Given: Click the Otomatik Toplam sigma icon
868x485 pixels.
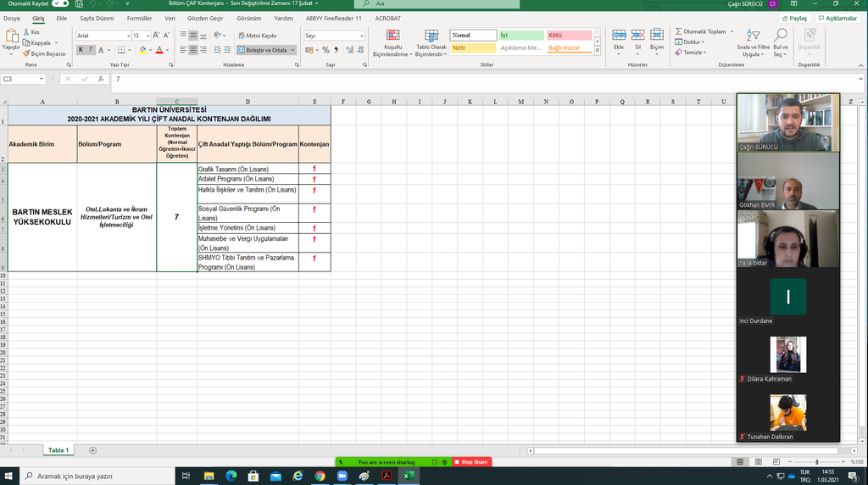Looking at the screenshot, I should (679, 31).
